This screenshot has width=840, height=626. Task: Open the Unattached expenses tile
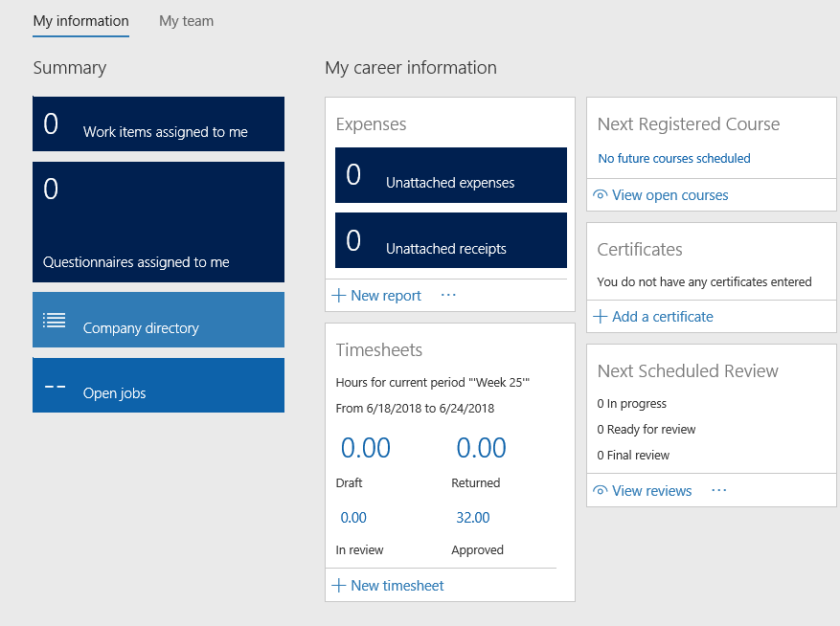coord(451,175)
